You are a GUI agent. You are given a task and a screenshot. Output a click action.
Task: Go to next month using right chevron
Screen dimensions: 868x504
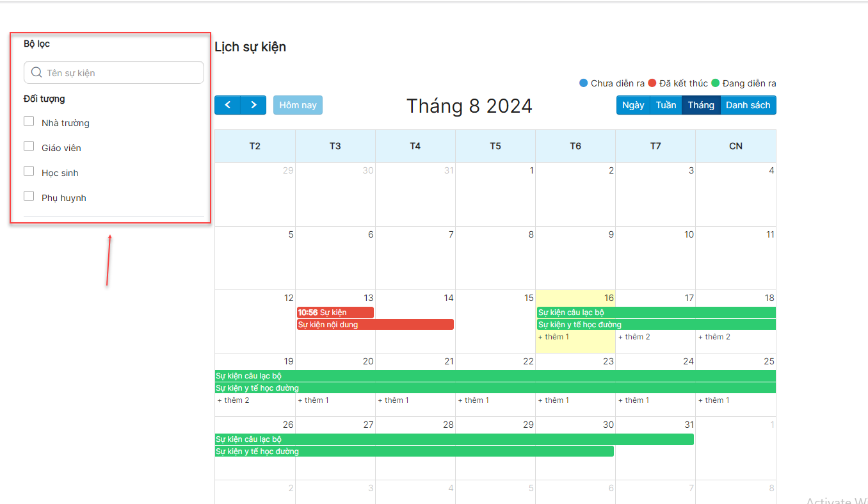(253, 105)
